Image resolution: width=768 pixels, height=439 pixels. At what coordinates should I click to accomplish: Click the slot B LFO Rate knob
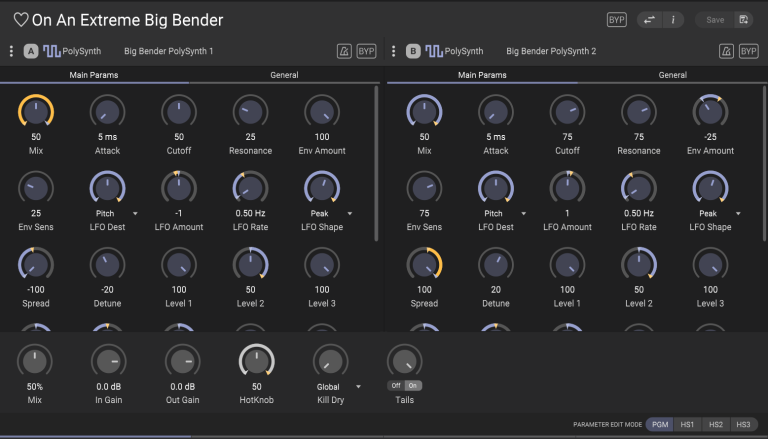[639, 188]
